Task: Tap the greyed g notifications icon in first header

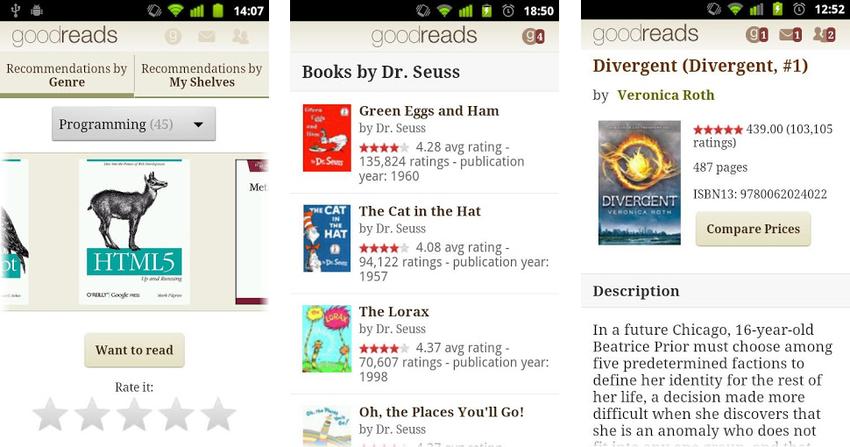Action: coord(173,36)
